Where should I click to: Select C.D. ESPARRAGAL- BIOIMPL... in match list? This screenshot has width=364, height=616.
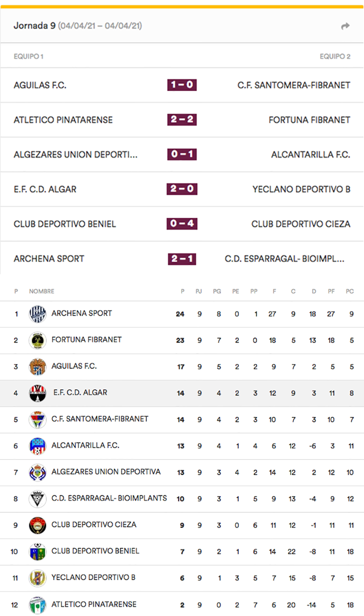pos(285,259)
